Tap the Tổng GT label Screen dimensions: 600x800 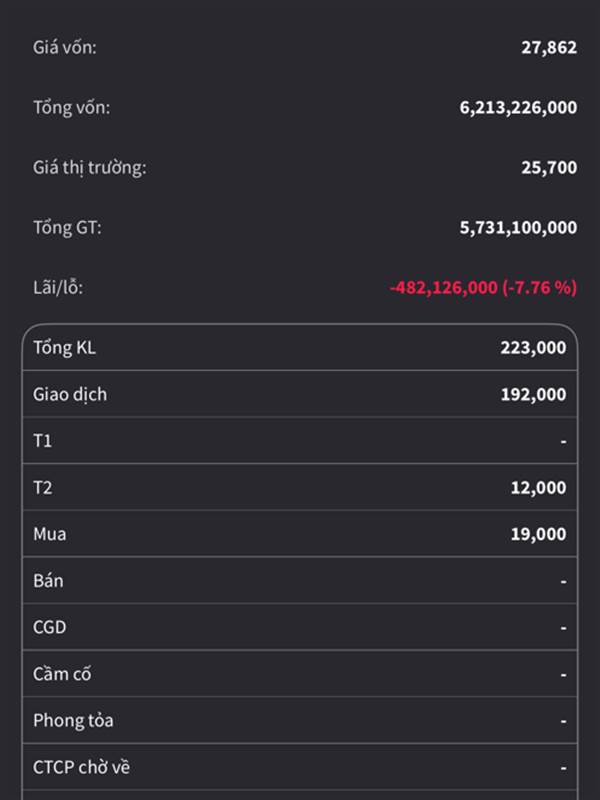coord(67,227)
